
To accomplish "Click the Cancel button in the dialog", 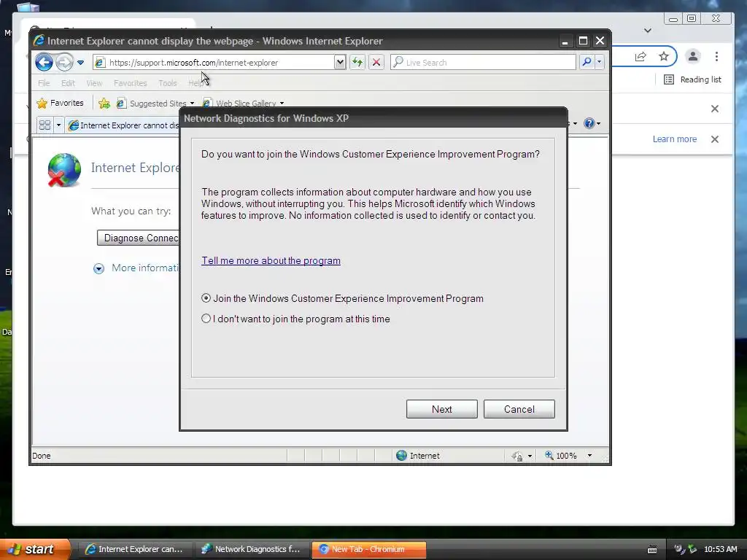I will [519, 409].
